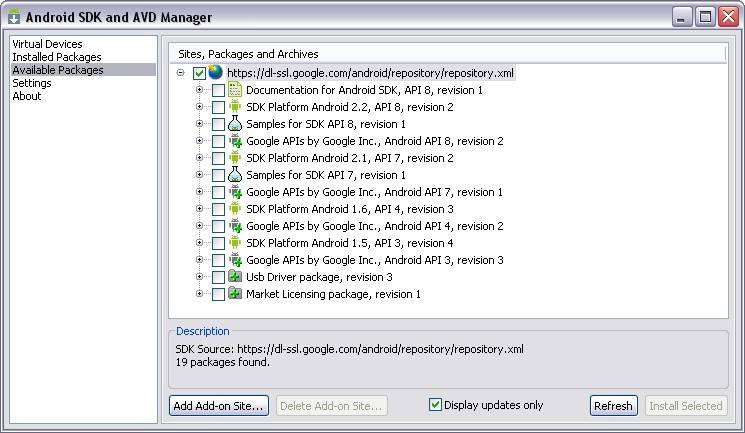This screenshot has width=745, height=433.
Task: Expand SDK Platform Android 2.2 node
Action: pyautogui.click(x=200, y=106)
